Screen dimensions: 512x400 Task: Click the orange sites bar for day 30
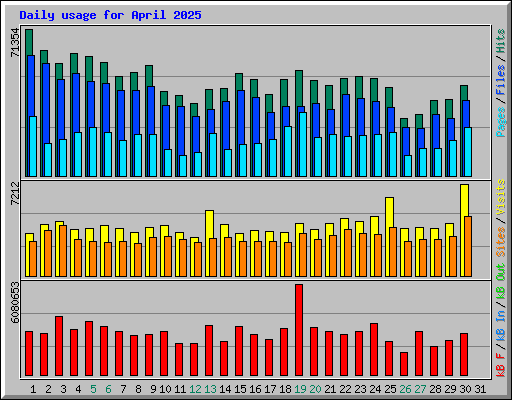(468, 246)
